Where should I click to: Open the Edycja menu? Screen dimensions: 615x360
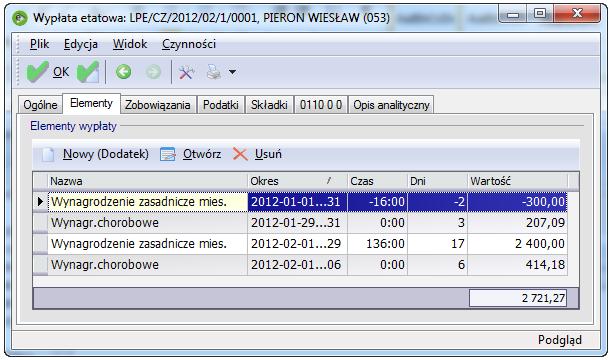pyautogui.click(x=81, y=44)
